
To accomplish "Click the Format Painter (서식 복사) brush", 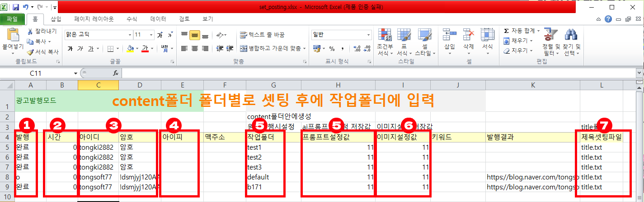I will coord(30,52).
